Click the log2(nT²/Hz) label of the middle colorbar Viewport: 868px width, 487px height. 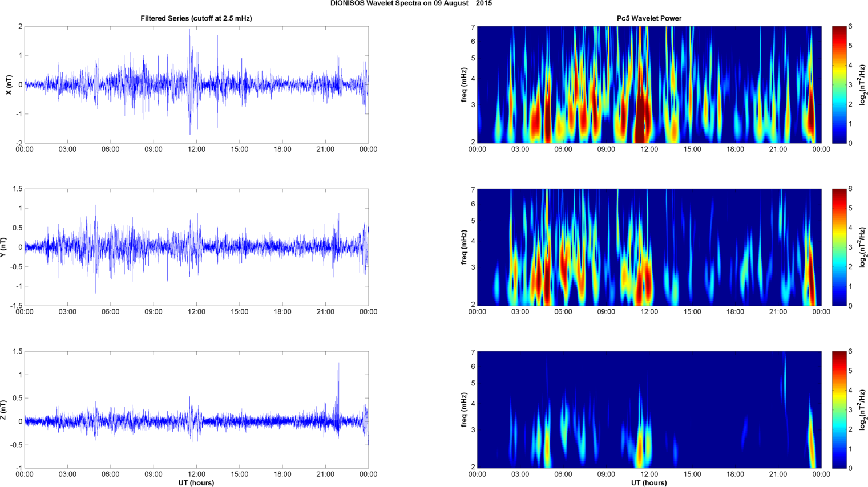(863, 247)
